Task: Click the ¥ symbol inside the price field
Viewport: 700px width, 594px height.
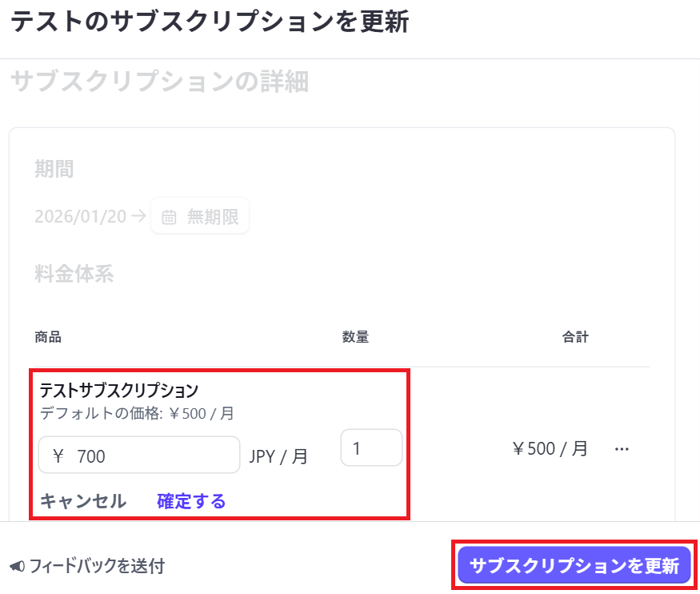Action: pyautogui.click(x=58, y=456)
